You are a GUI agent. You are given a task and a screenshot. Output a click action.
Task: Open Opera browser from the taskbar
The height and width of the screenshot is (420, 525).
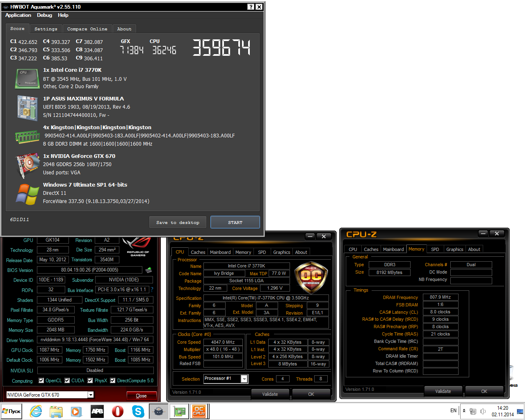pyautogui.click(x=118, y=411)
